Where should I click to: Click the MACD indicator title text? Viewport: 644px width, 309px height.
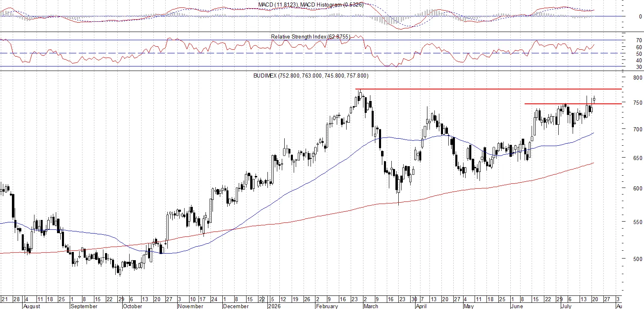311,5
